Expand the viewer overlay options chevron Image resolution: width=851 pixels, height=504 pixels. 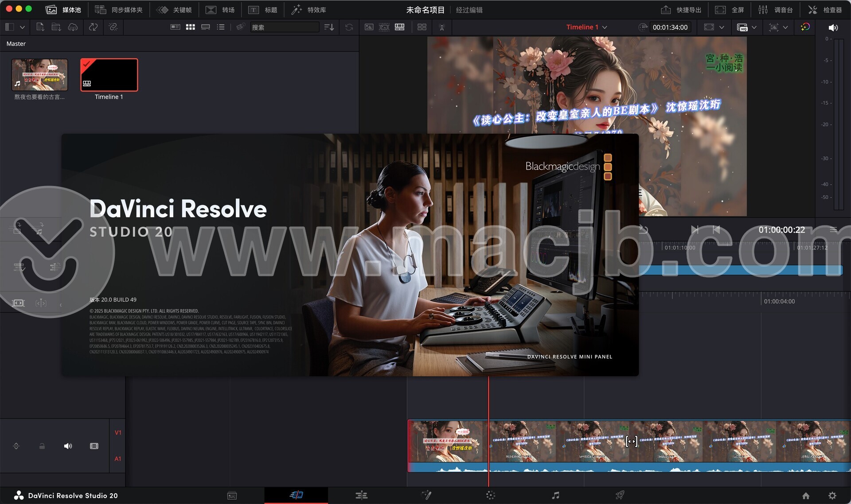tap(785, 27)
